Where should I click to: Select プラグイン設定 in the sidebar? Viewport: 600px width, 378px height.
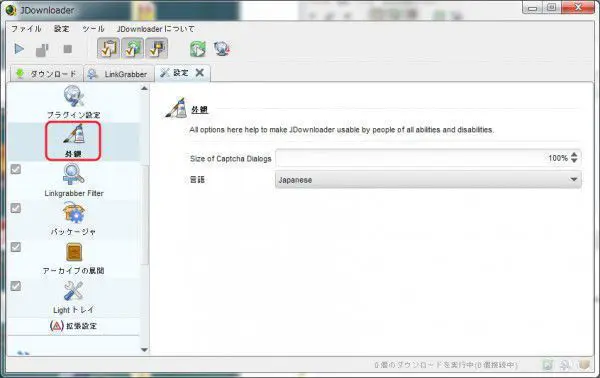tap(73, 102)
